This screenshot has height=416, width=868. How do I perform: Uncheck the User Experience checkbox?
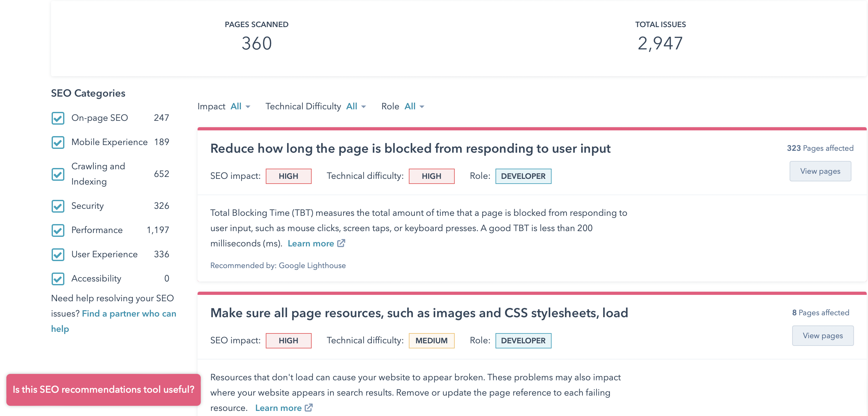coord(58,255)
